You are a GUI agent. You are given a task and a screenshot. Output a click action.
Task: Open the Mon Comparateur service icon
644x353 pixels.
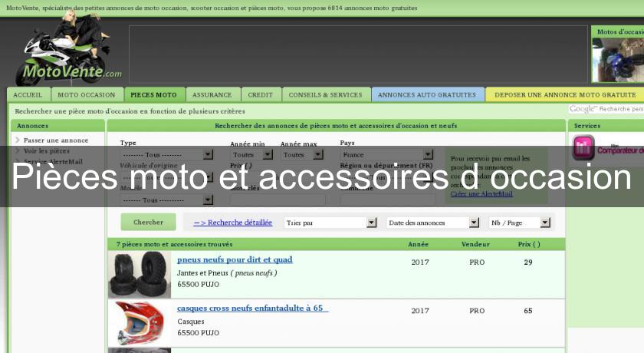tap(583, 147)
